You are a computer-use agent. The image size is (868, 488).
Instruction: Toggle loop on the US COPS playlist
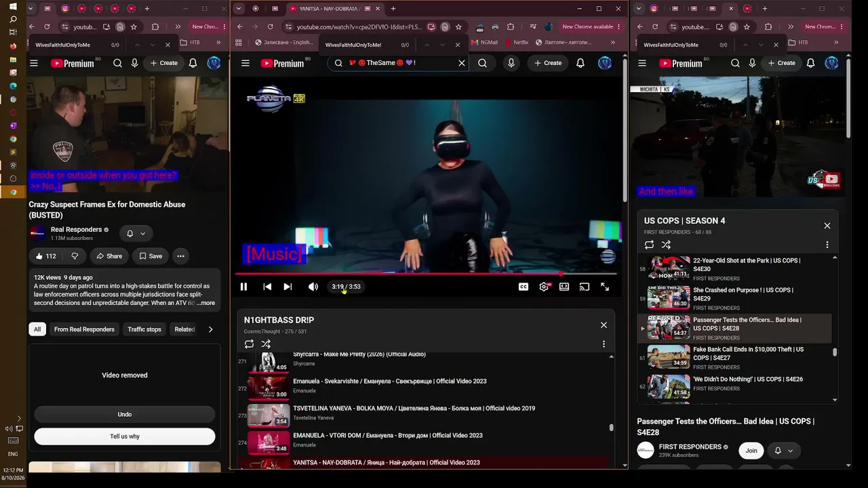coord(650,245)
